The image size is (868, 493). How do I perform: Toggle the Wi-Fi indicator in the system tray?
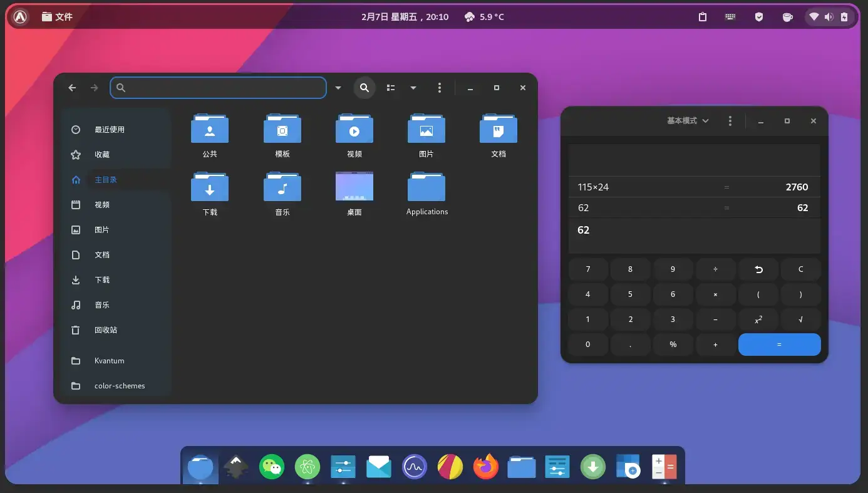pos(814,17)
